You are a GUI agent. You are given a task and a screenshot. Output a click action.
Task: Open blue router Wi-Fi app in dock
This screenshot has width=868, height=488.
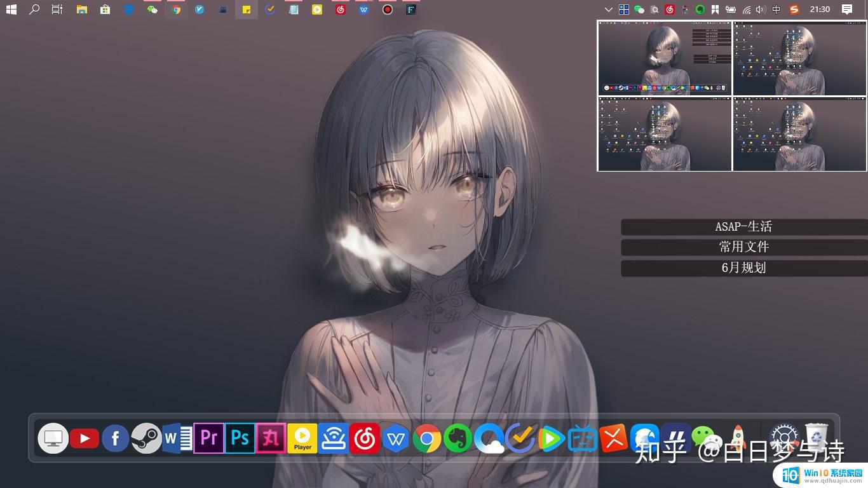[334, 438]
